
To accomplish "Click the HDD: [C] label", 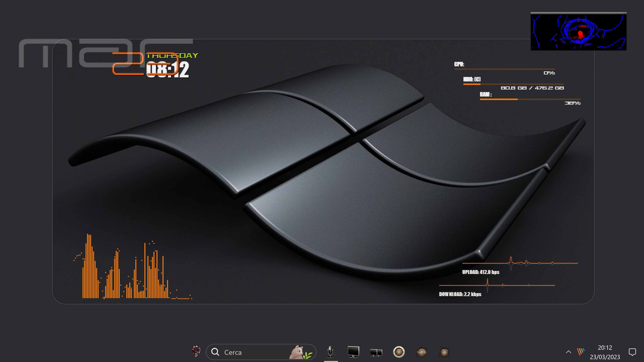I will pyautogui.click(x=472, y=79).
